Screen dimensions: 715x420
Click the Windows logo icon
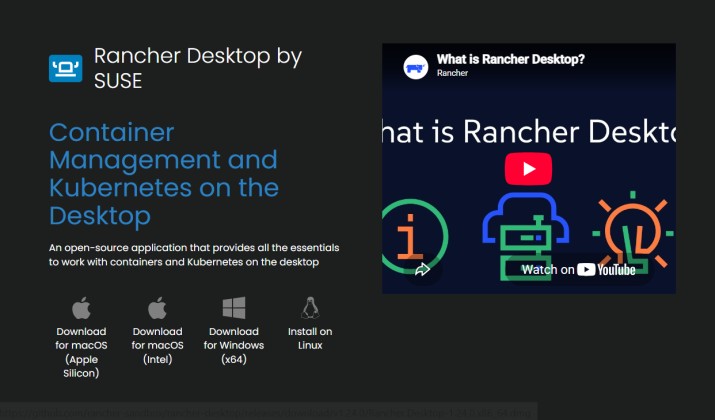(234, 308)
